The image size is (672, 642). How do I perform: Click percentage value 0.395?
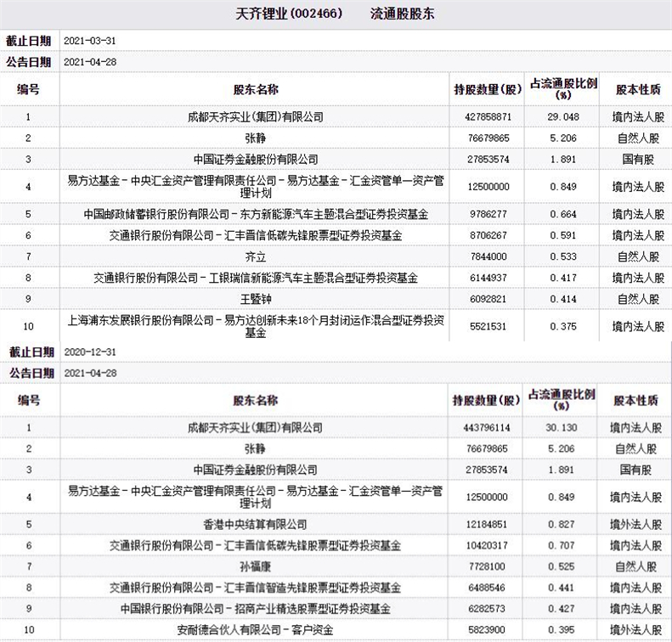click(562, 630)
